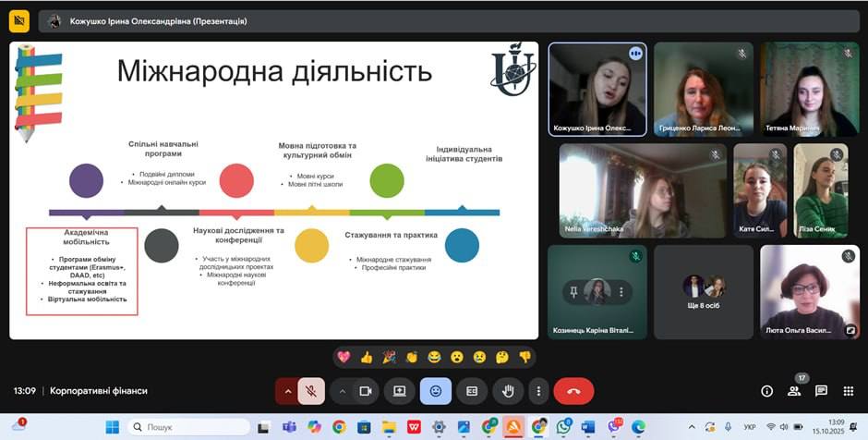Show the participants list panel

(x=794, y=391)
